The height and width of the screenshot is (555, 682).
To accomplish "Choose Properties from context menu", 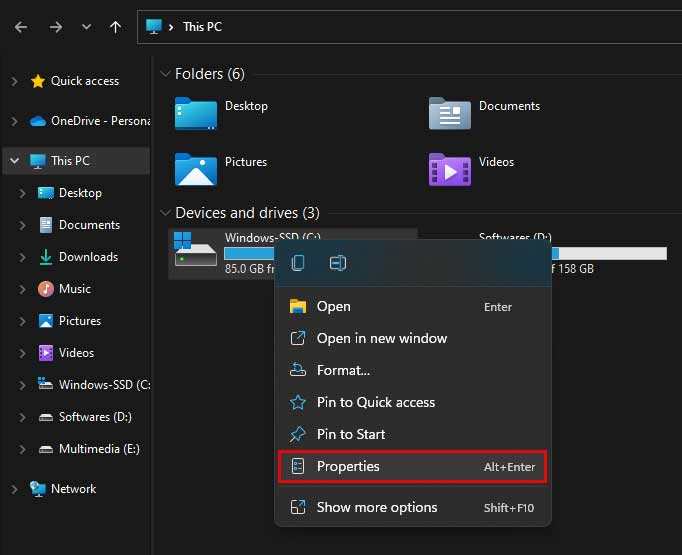I will (x=412, y=467).
